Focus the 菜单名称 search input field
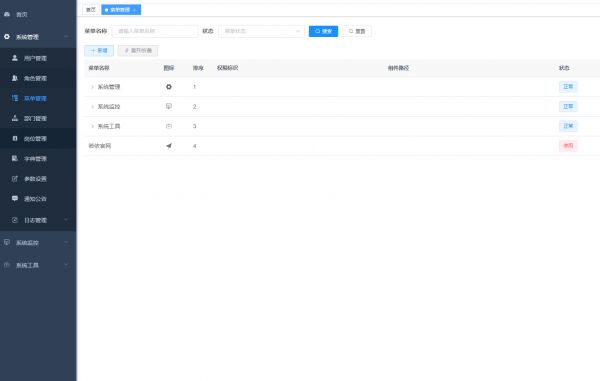Image resolution: width=600 pixels, height=381 pixels. [x=155, y=31]
